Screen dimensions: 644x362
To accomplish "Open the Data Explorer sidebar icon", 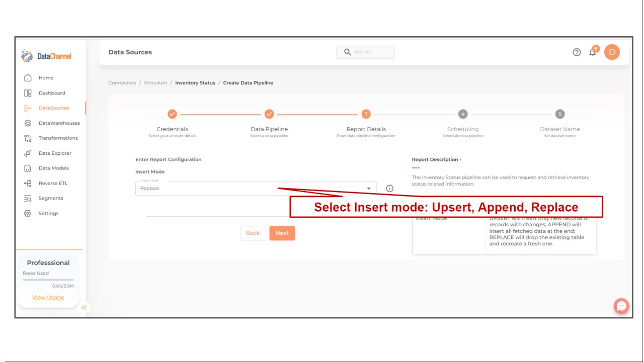I will 28,153.
